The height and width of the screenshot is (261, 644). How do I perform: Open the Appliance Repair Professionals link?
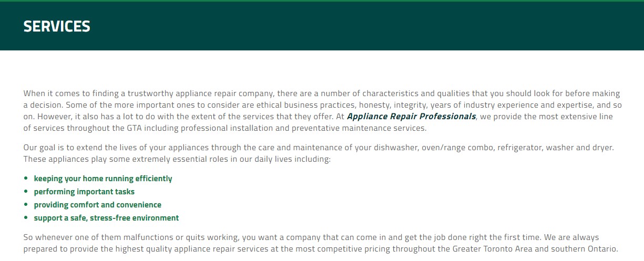pos(411,117)
